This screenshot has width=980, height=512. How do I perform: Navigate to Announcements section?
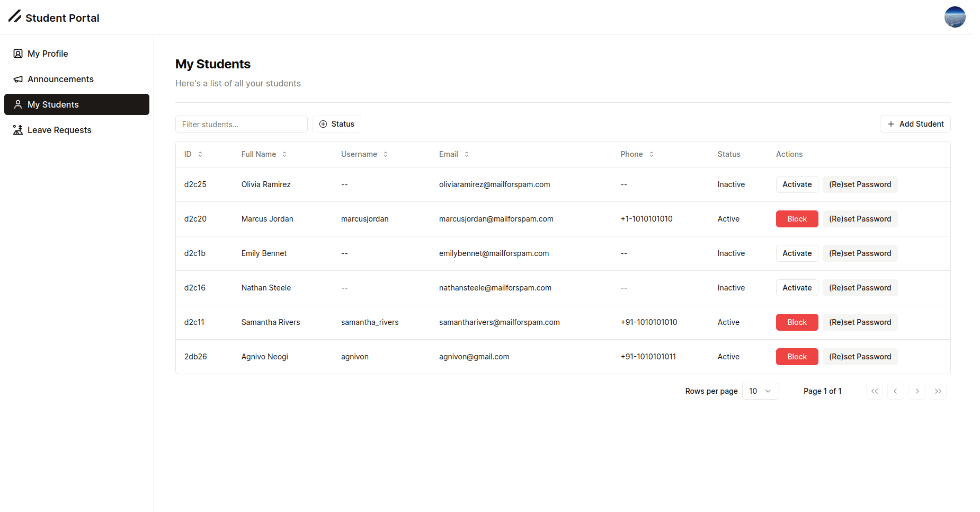(60, 79)
